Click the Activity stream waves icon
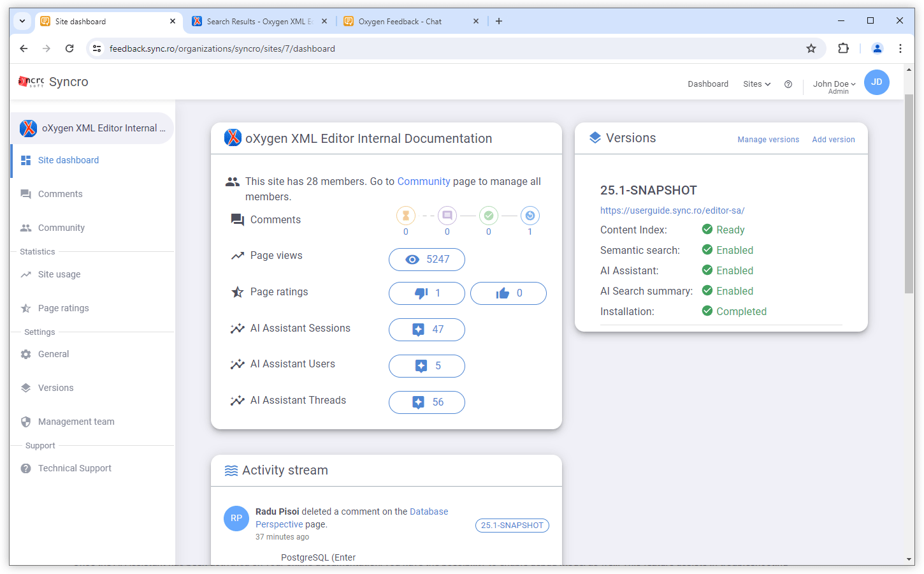The image size is (924, 574). tap(231, 471)
